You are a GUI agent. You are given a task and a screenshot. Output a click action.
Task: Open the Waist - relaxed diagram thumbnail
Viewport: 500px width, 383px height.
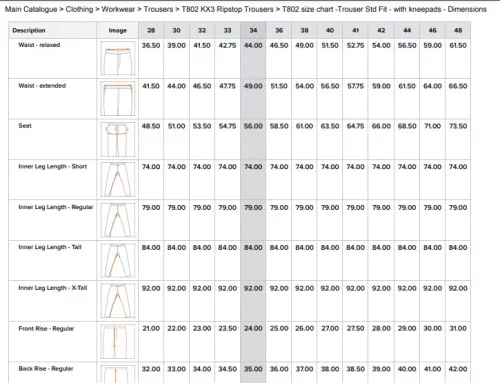118,58
